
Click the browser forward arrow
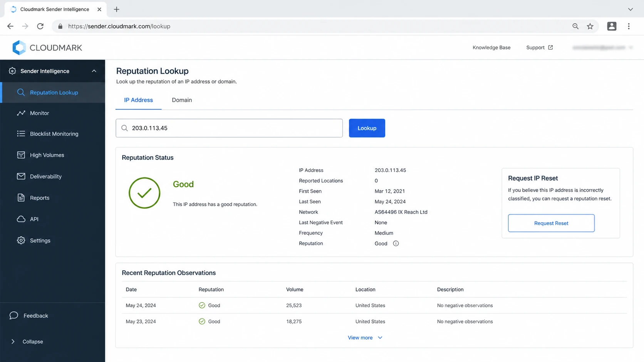[x=25, y=26]
